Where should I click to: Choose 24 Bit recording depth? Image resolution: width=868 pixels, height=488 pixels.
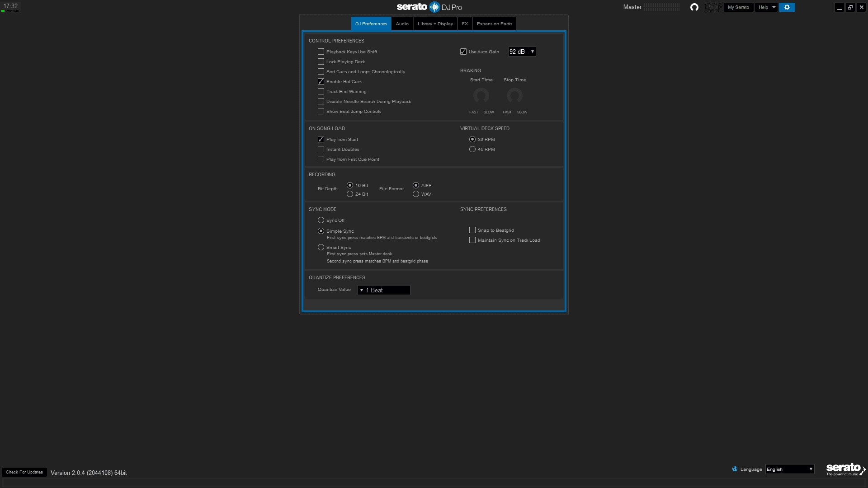click(x=350, y=194)
